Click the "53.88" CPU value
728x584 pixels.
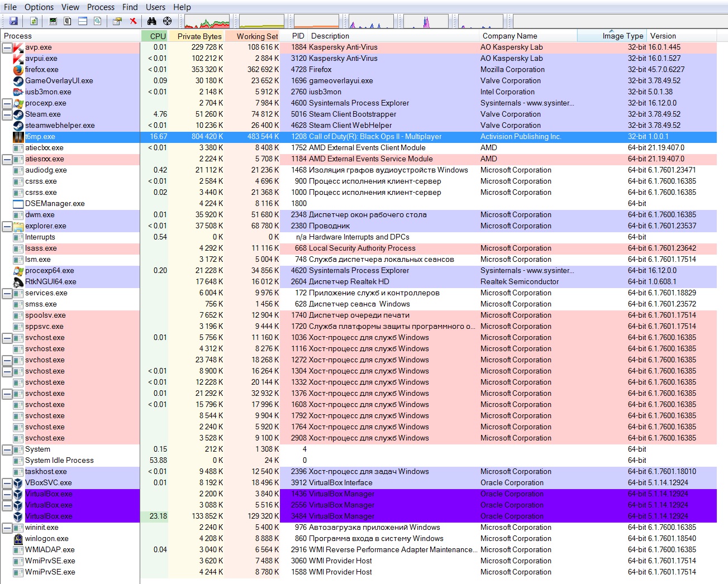[159, 461]
